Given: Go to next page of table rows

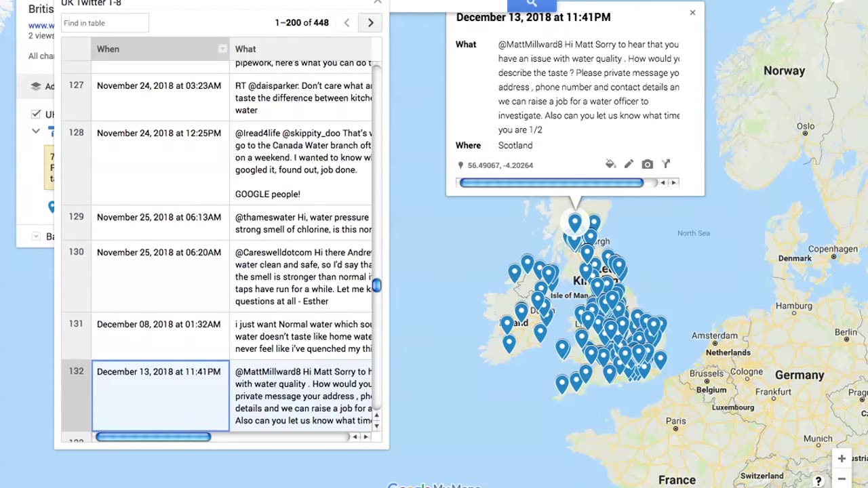Looking at the screenshot, I should [370, 22].
